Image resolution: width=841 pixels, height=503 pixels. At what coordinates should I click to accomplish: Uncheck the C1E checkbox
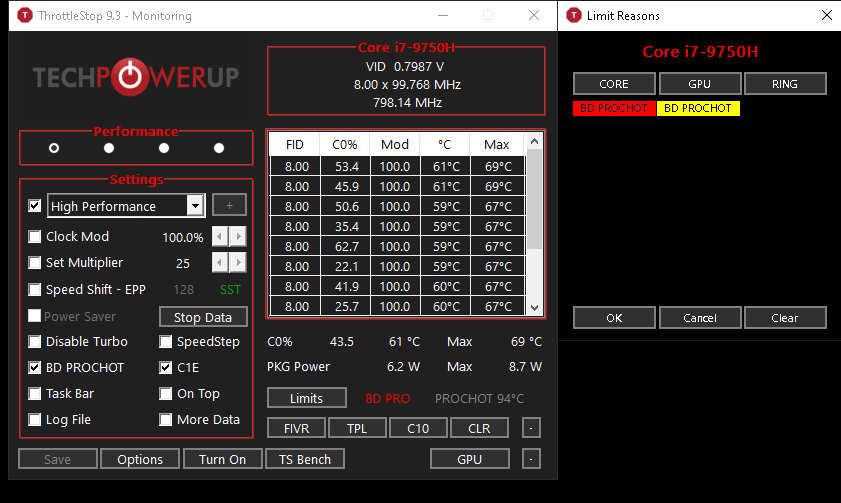coord(165,367)
